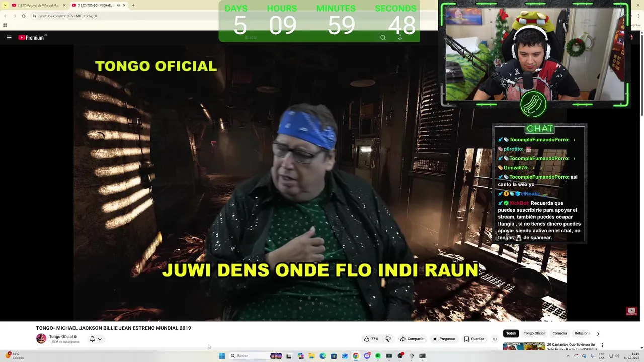Open the YouTube guide hamburger menu
644x362 pixels.
point(9,37)
